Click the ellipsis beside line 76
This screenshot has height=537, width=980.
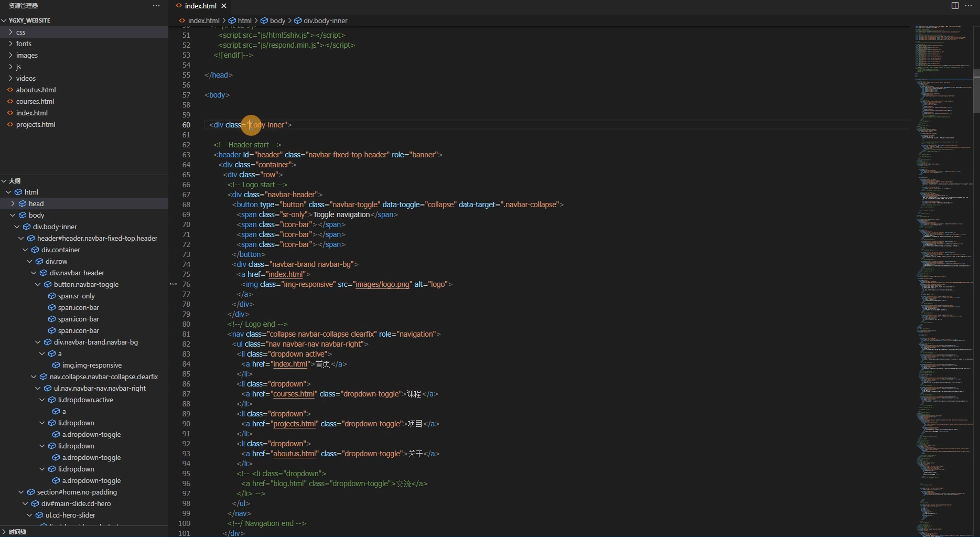(x=173, y=284)
